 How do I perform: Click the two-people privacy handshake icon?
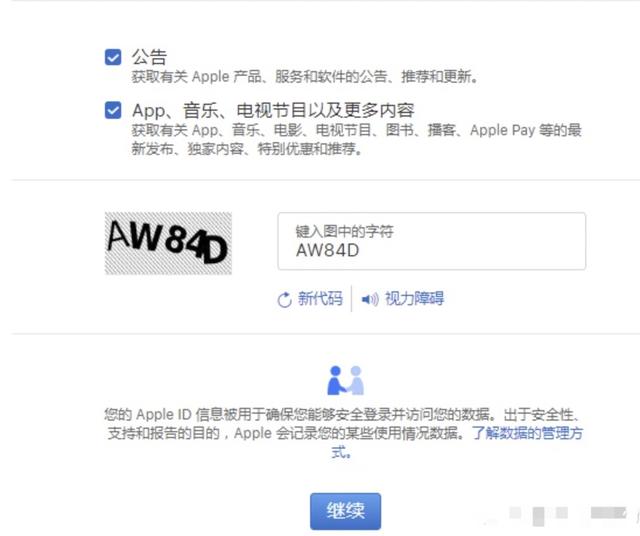pos(345,380)
